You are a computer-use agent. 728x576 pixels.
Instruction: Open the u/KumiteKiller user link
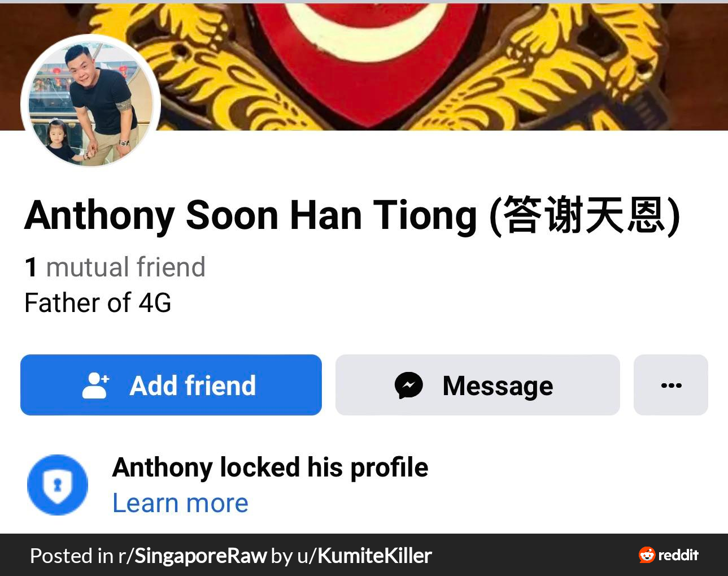click(x=364, y=556)
